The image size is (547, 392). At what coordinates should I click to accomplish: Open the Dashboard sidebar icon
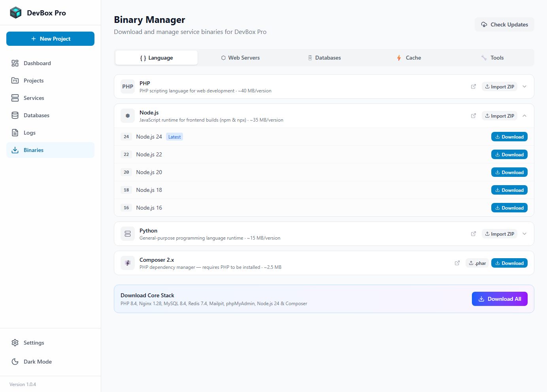pyautogui.click(x=15, y=63)
